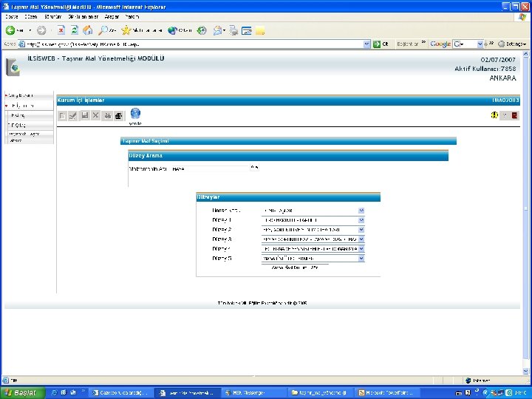The width and height of the screenshot is (532, 399).
Task: Click the button below Düzey 5 dropdown
Action: [x=295, y=267]
